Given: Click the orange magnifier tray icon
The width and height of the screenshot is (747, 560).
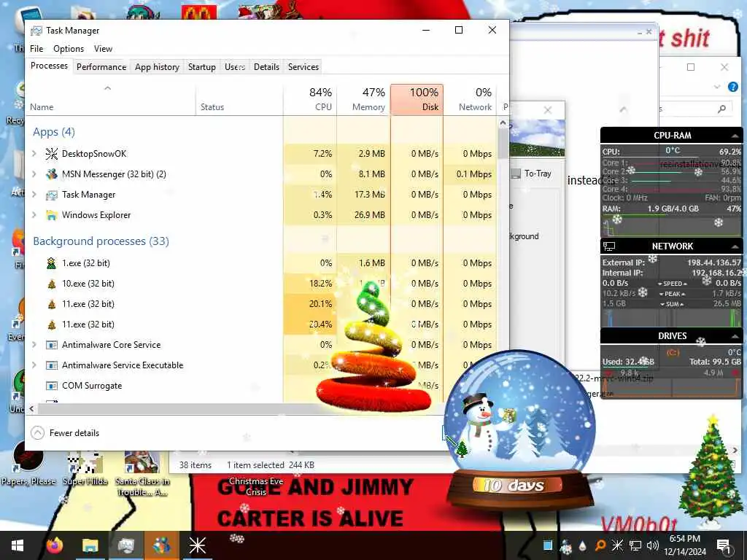Looking at the screenshot, I should click(600, 545).
